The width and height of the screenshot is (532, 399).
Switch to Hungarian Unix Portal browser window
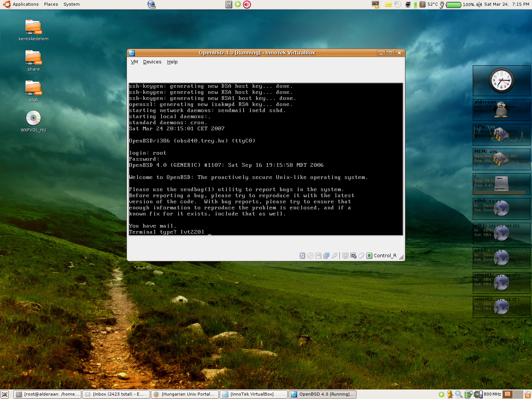pyautogui.click(x=185, y=394)
